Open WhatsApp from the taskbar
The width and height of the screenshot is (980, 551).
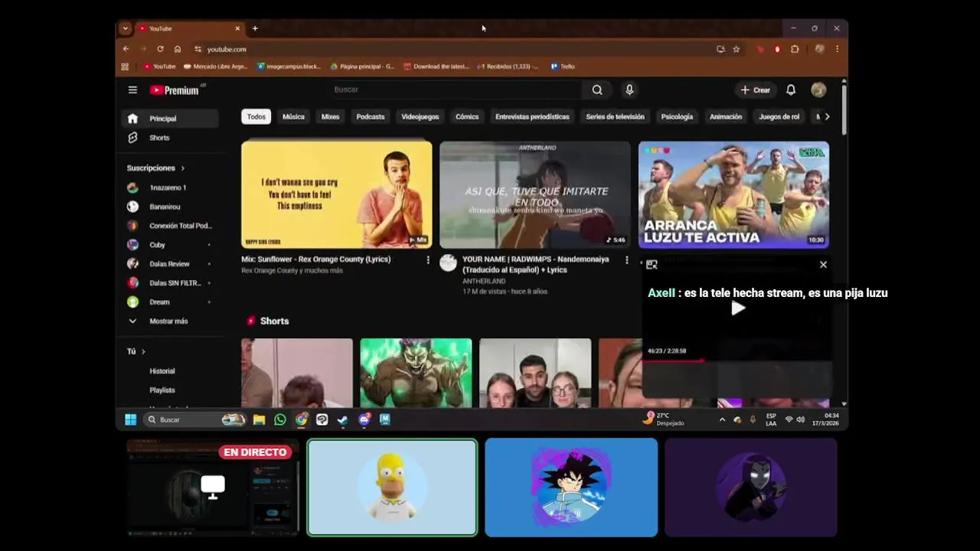click(280, 419)
